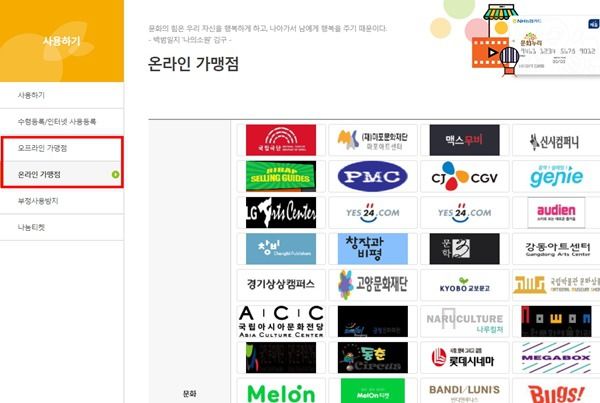Open the green Selling Guides logo tile
Image resolution: width=600 pixels, height=403 pixels.
tap(281, 176)
